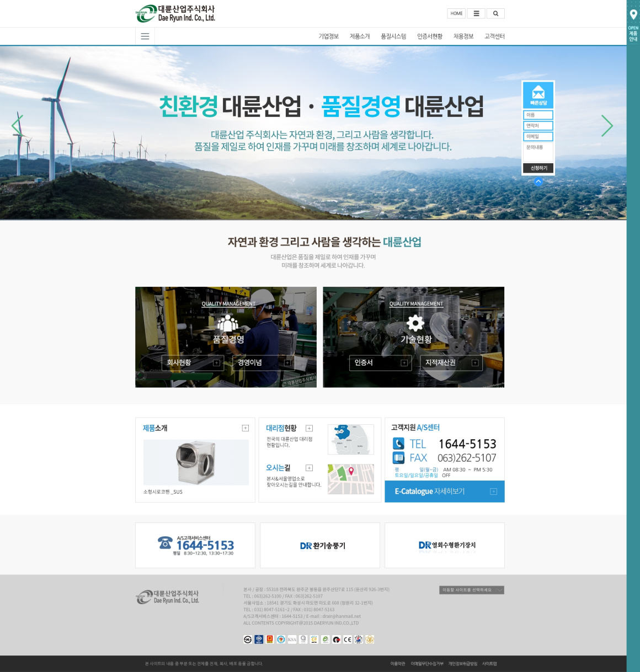Click the HOME button

pyautogui.click(x=456, y=14)
